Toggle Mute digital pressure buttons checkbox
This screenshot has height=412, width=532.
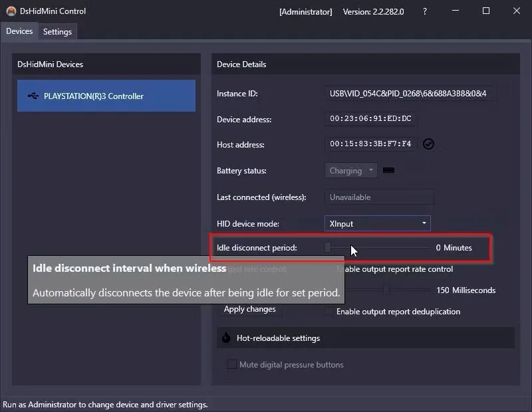pos(232,365)
